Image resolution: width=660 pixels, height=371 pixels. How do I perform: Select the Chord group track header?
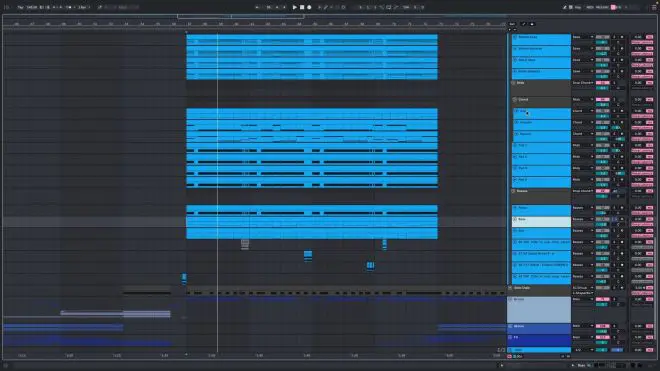[541, 101]
